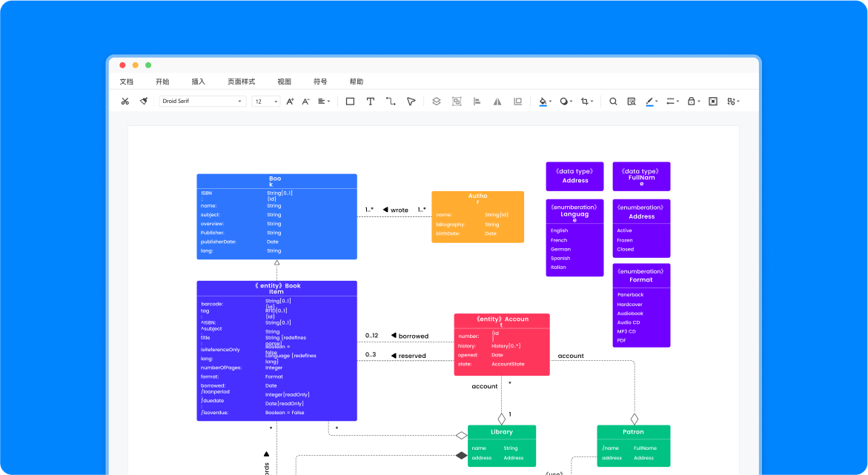Open the Droid Serif font dropdown
Screen dimensions: 868x475
coord(202,102)
